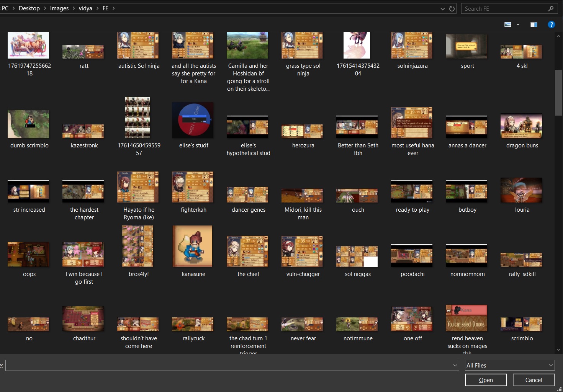Click the scrollbar up arrow
This screenshot has width=563, height=392.
click(x=558, y=36)
